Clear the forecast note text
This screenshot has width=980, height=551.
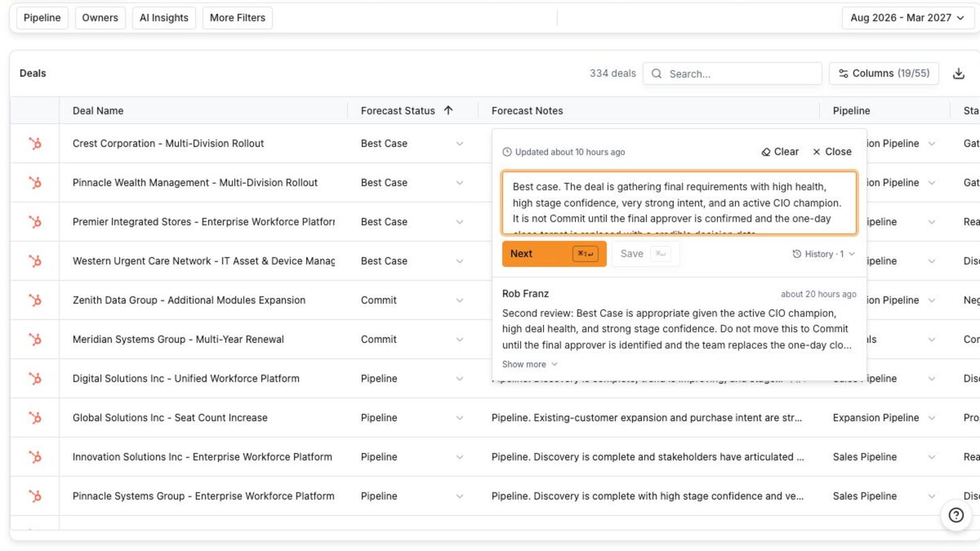pyautogui.click(x=780, y=152)
